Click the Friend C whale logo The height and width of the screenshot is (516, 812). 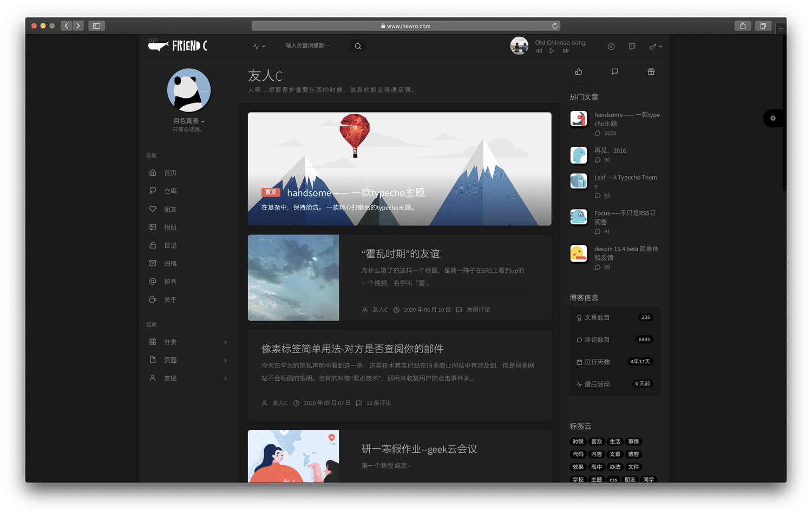[178, 46]
